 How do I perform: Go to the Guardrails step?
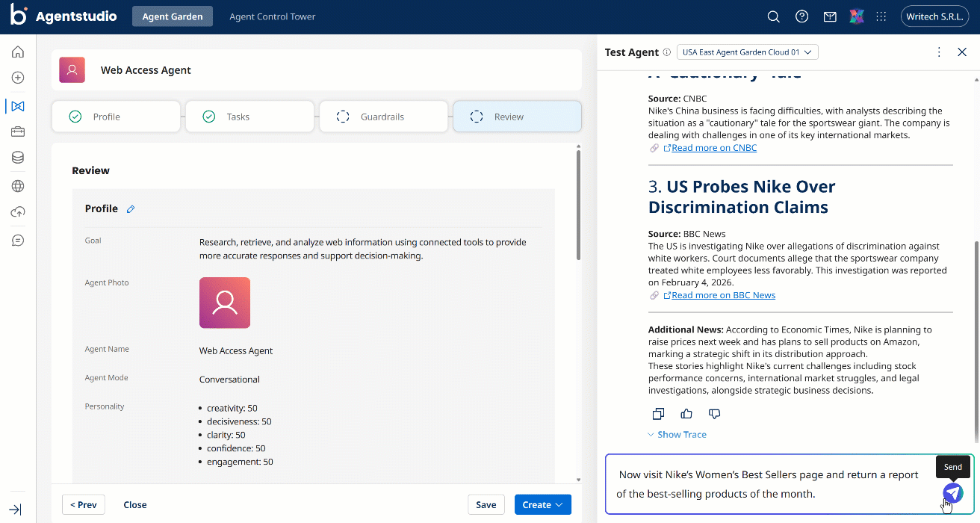[383, 117]
